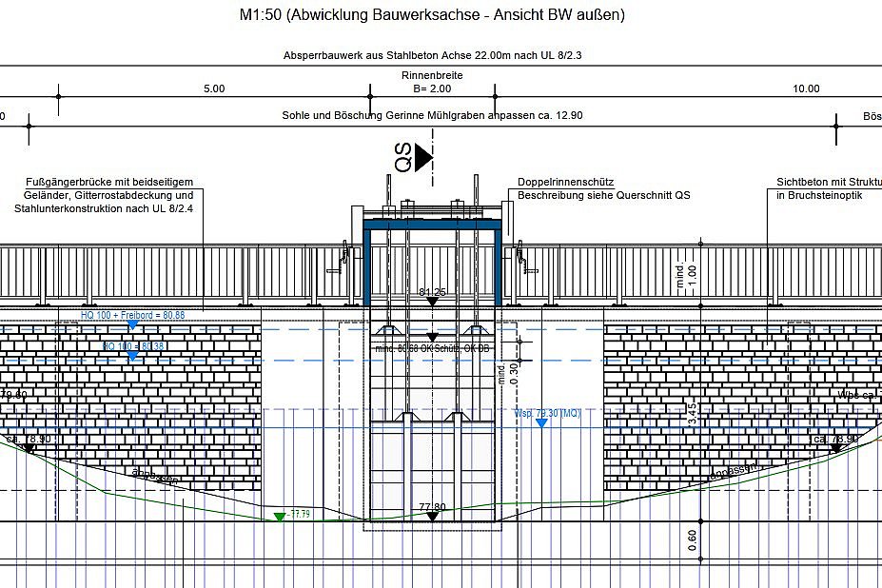
Task: Select the OK Schütz 80.68 elevation triangle
Action: pyautogui.click(x=432, y=338)
